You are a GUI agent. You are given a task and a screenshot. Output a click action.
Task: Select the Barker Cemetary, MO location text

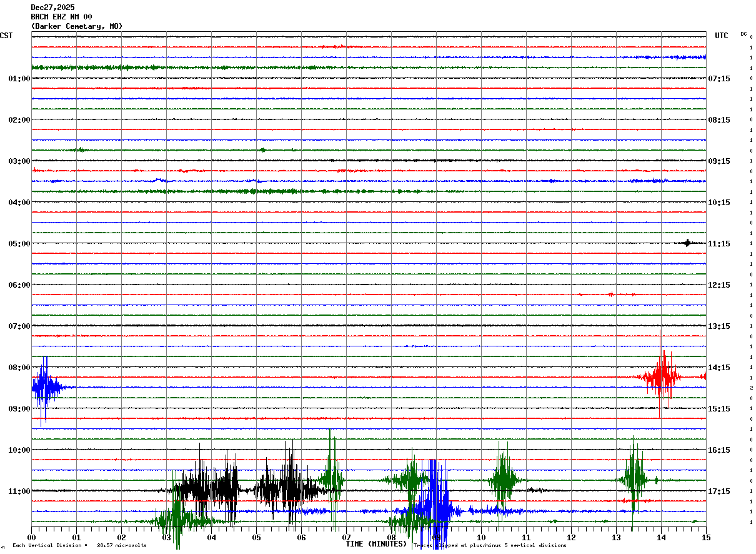(76, 26)
